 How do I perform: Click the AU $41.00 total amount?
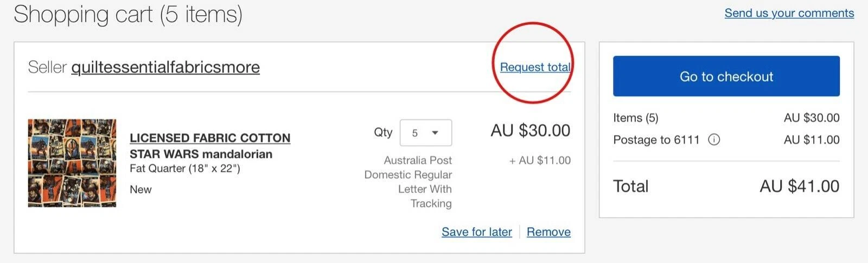800,187
